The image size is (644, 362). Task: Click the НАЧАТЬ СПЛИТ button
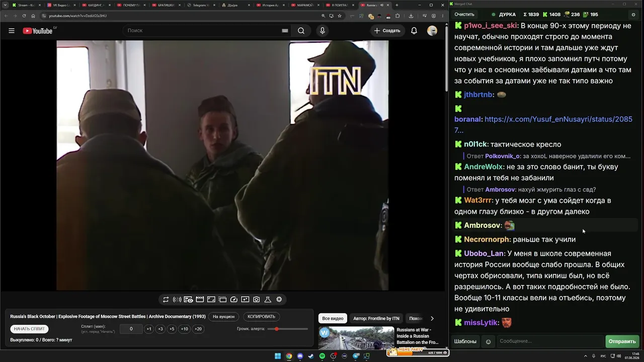pyautogui.click(x=30, y=329)
